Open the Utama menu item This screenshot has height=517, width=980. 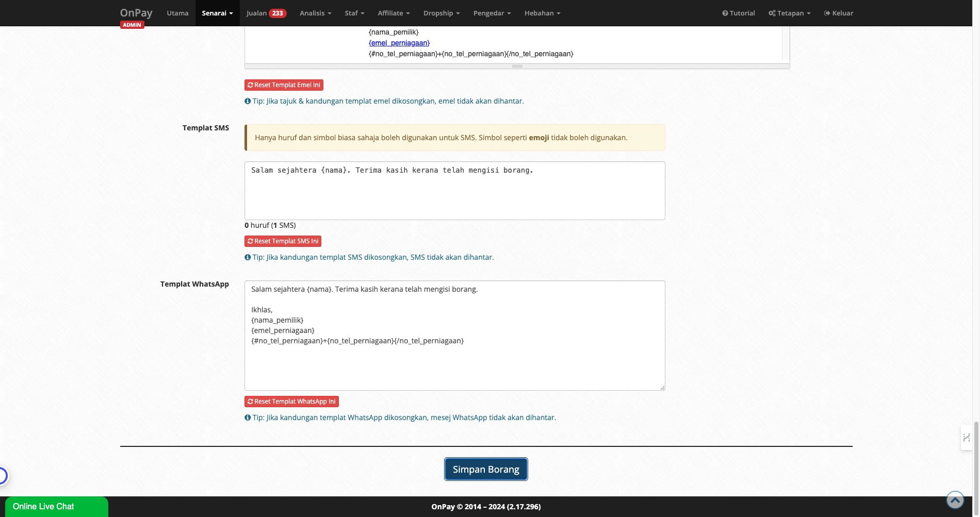tap(177, 13)
